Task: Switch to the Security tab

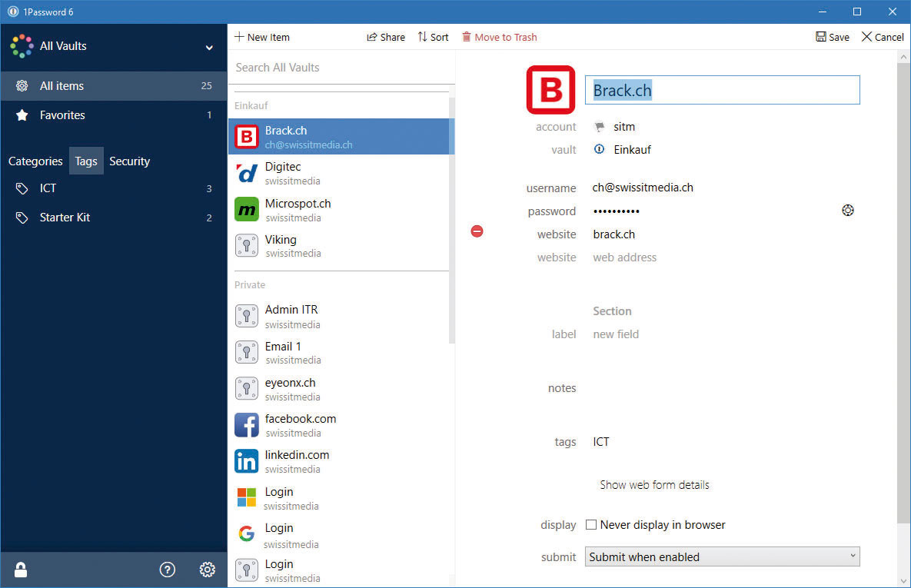Action: [x=130, y=161]
